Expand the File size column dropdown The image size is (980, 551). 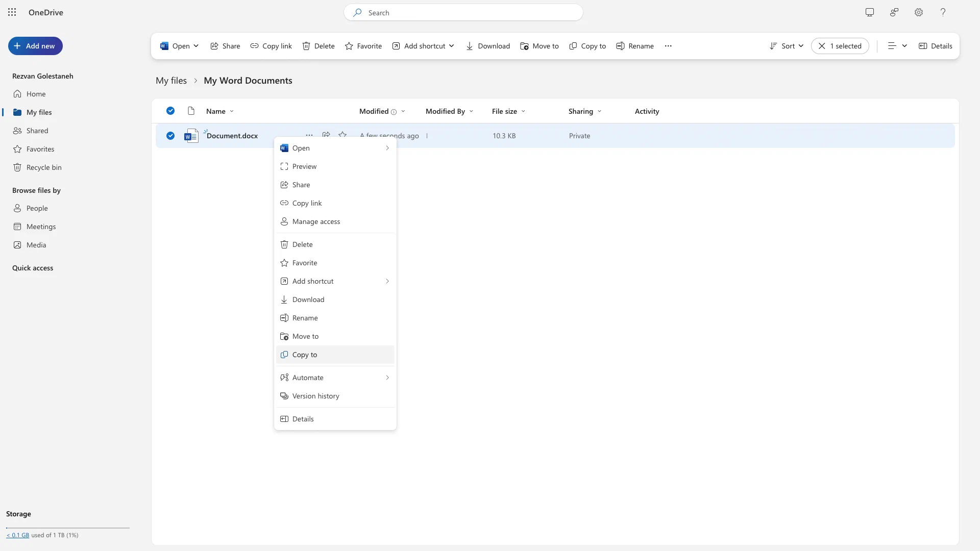click(523, 111)
